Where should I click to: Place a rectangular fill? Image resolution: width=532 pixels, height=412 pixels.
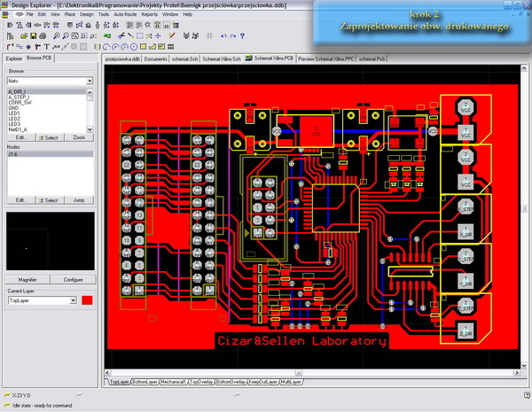coord(143,46)
